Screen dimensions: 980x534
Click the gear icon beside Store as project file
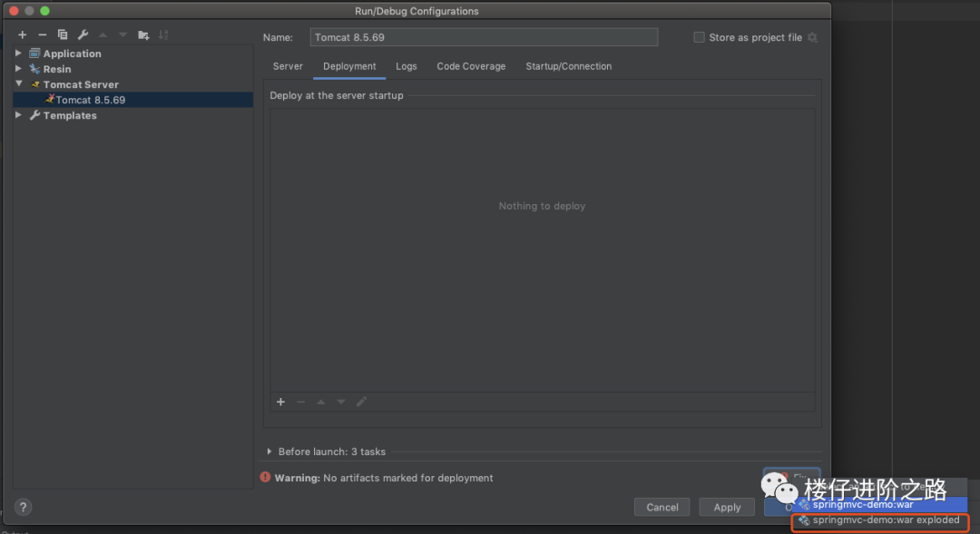[x=812, y=37]
